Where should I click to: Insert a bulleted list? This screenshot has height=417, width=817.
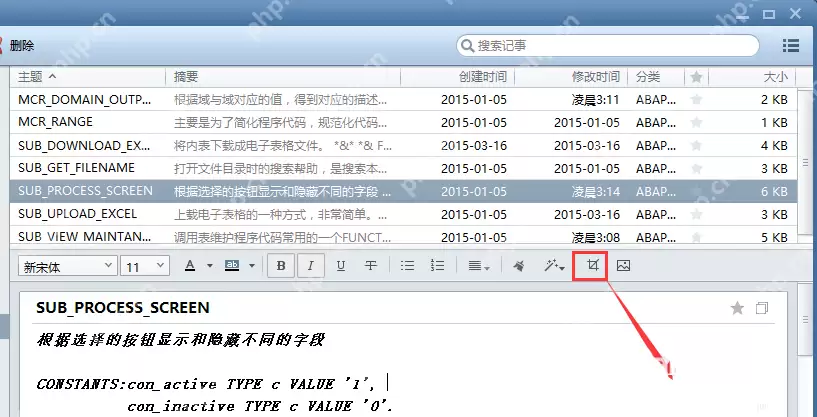click(x=407, y=266)
